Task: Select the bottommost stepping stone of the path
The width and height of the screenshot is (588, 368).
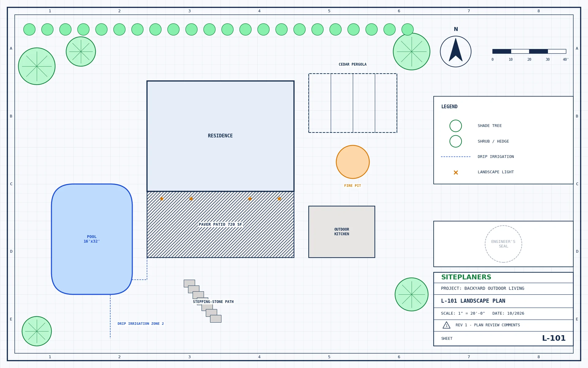Action: tap(216, 319)
